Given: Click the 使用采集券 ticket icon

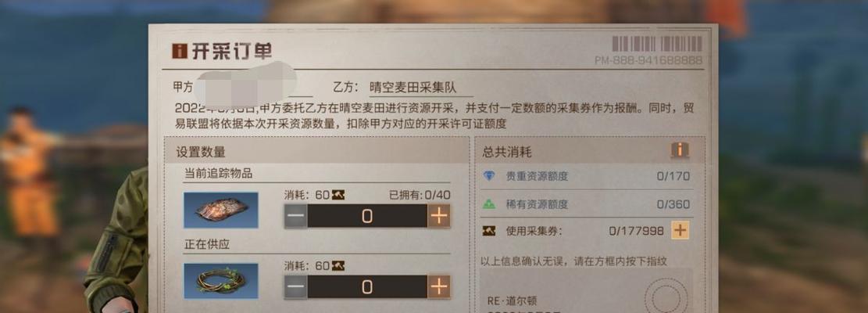Looking at the screenshot, I should click(x=489, y=231).
